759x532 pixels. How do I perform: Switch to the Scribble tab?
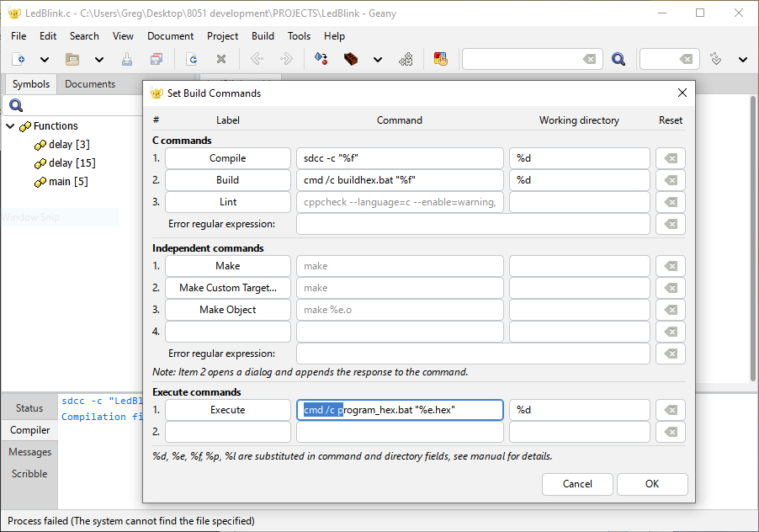coord(29,473)
